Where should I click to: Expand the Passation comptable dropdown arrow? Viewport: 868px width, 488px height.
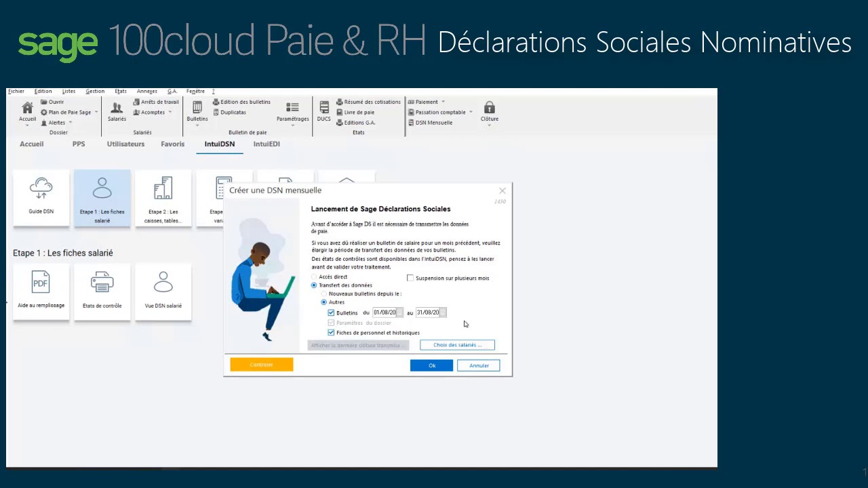point(471,113)
